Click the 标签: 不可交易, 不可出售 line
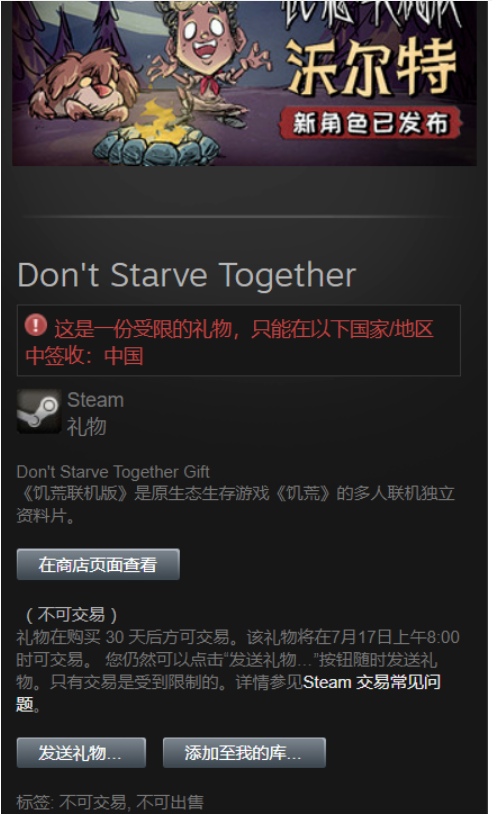 (110, 802)
